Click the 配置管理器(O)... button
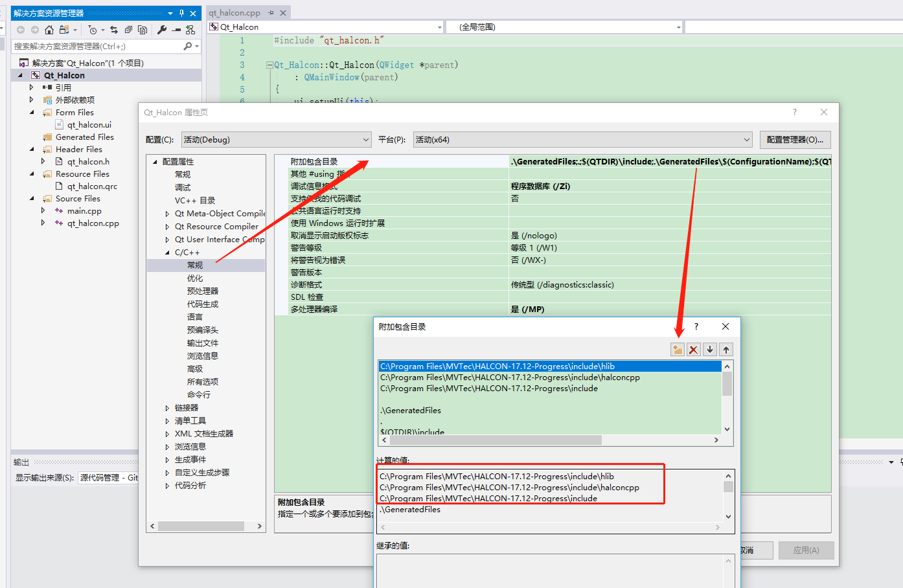 795,139
